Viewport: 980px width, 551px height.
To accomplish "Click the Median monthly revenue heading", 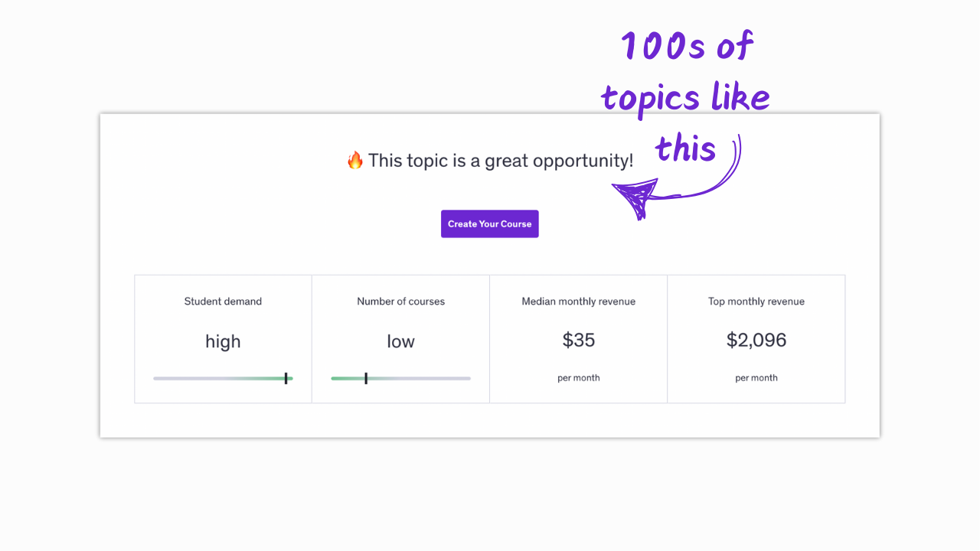I will (579, 302).
